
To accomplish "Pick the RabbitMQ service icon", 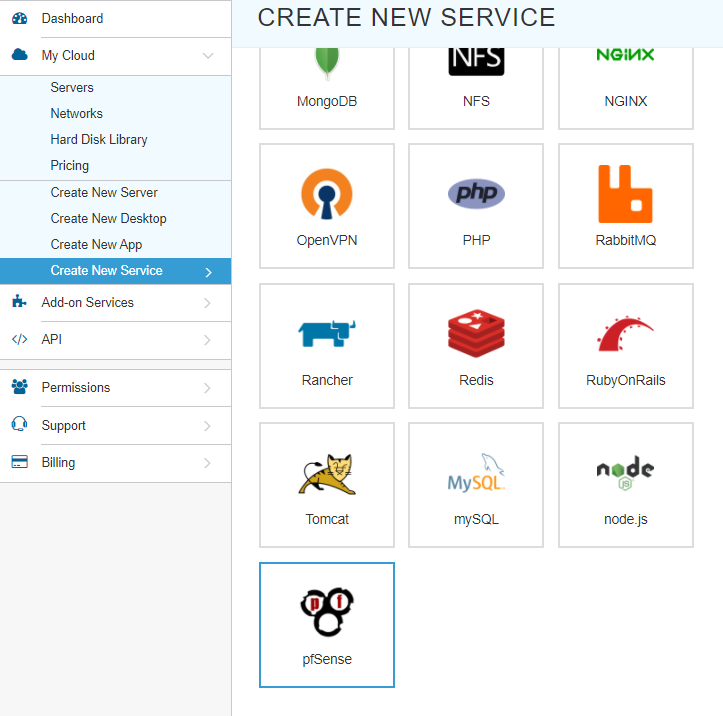I will point(625,194).
